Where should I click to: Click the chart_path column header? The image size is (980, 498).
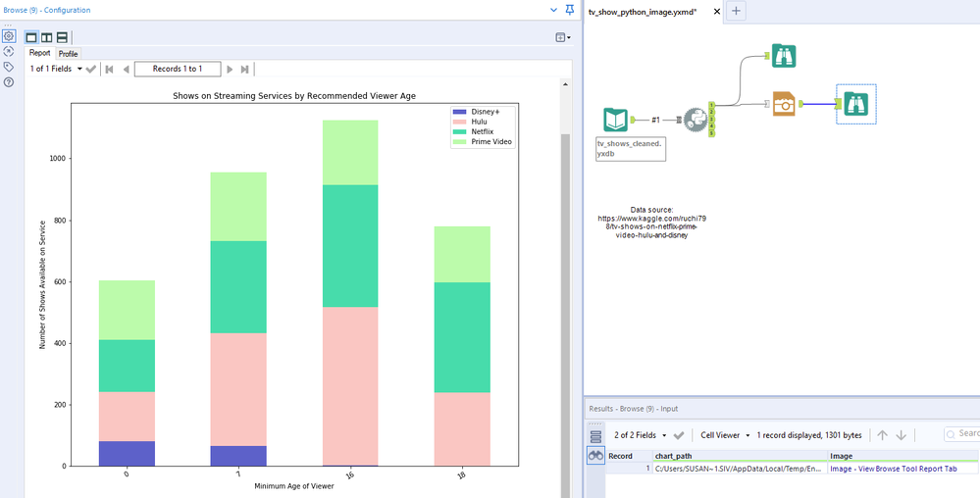pos(740,456)
